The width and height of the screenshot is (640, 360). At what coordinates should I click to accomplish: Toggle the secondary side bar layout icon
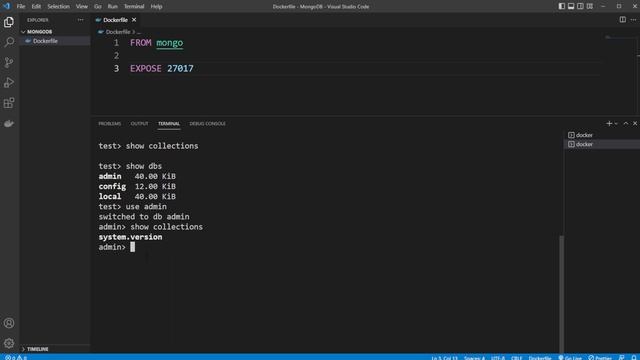(580, 6)
